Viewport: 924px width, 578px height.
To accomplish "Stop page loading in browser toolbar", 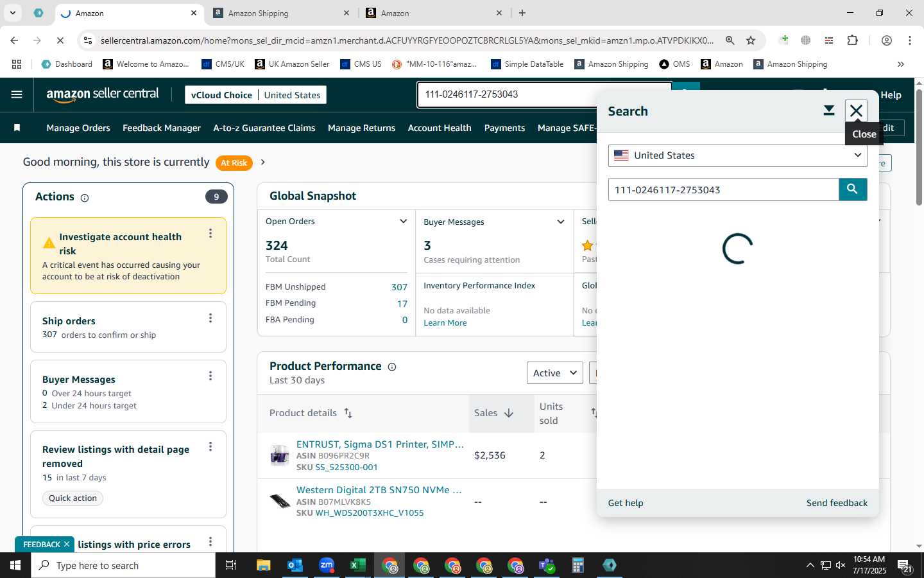I will click(x=60, y=40).
